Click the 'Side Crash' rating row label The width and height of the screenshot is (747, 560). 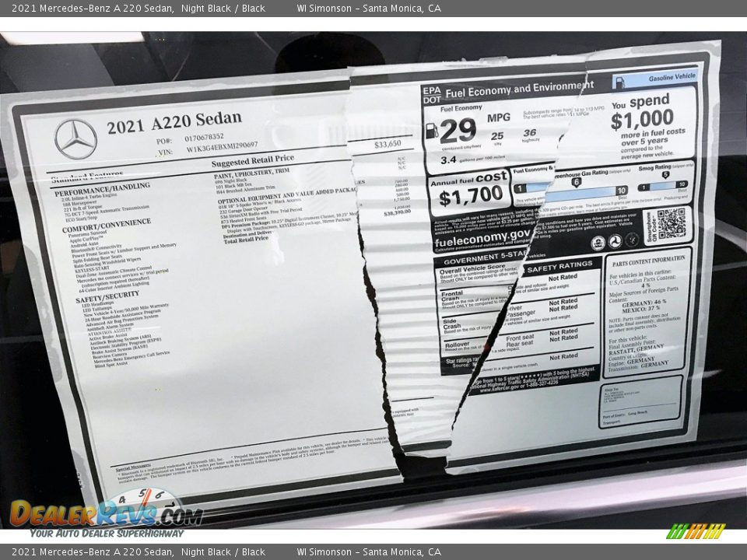coord(451,324)
